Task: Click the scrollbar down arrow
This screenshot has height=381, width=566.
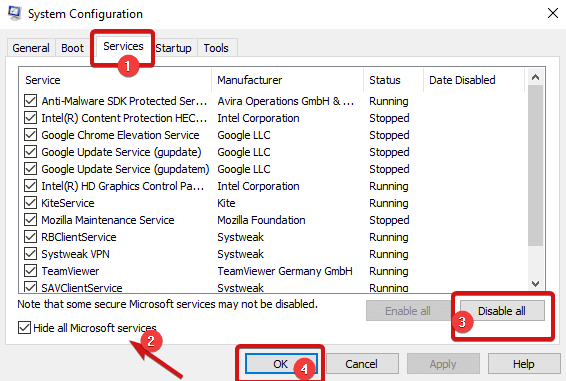Action: point(535,284)
